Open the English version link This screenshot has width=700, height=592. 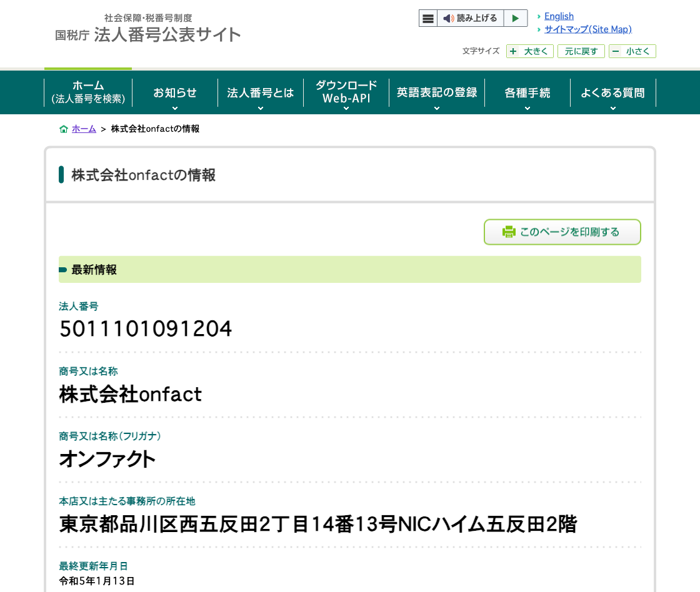pyautogui.click(x=559, y=16)
